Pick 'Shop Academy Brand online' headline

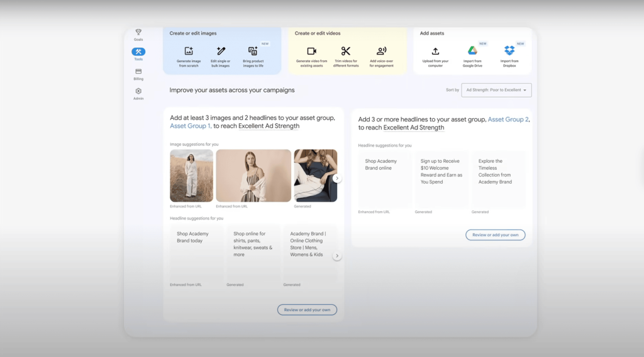(384, 180)
